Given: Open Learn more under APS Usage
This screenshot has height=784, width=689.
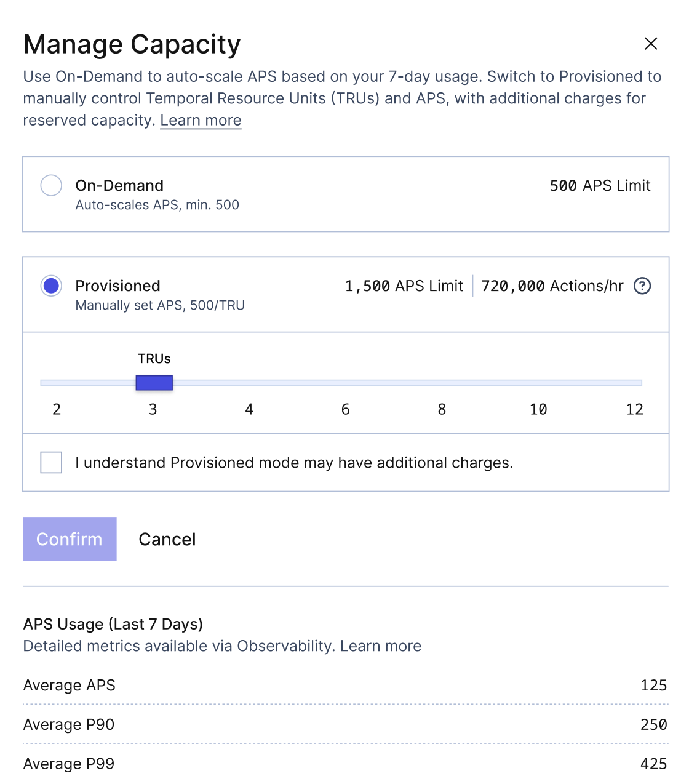Looking at the screenshot, I should coord(381,646).
